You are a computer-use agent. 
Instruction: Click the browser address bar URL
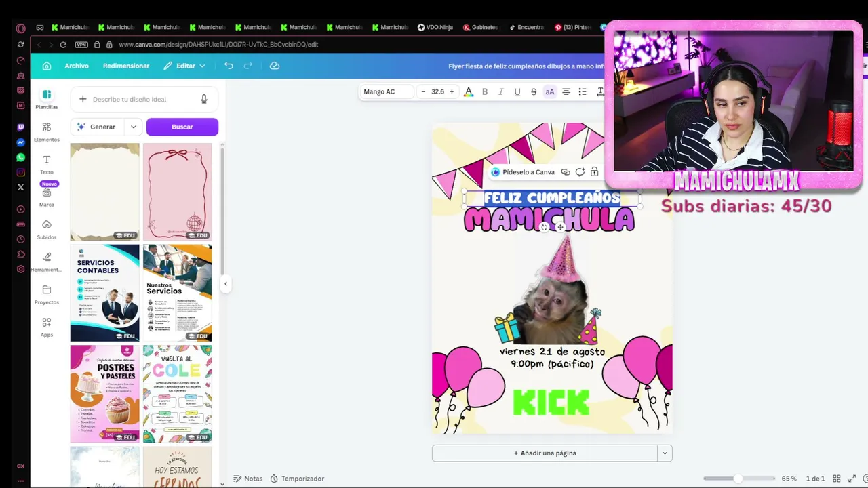(x=218, y=45)
